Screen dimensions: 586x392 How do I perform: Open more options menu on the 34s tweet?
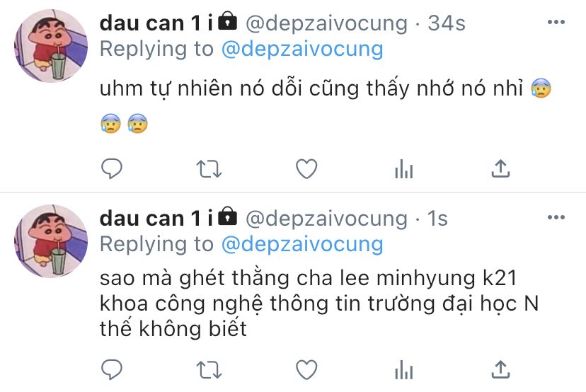coord(556,22)
